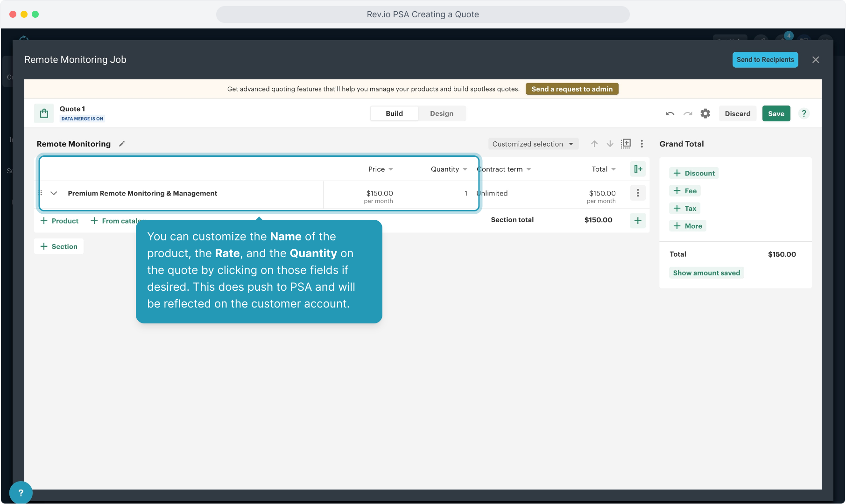Move section up with arrow icon
The height and width of the screenshot is (504, 846).
pos(594,144)
